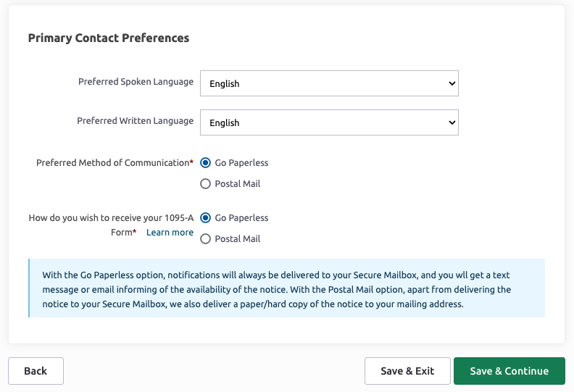The image size is (574, 392).
Task: Click the chevron arrow of Spoken Language select
Action: [x=452, y=83]
